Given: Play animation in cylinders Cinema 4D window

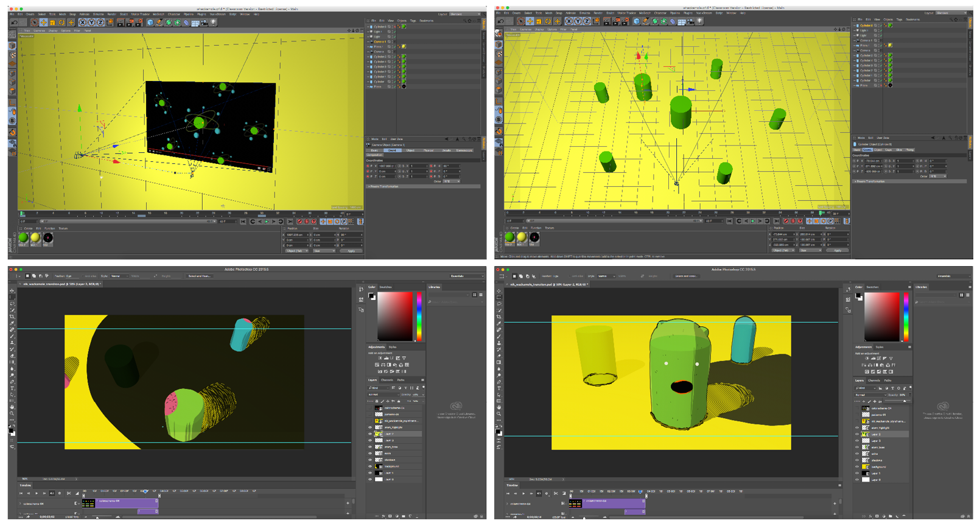Looking at the screenshot, I should 752,221.
